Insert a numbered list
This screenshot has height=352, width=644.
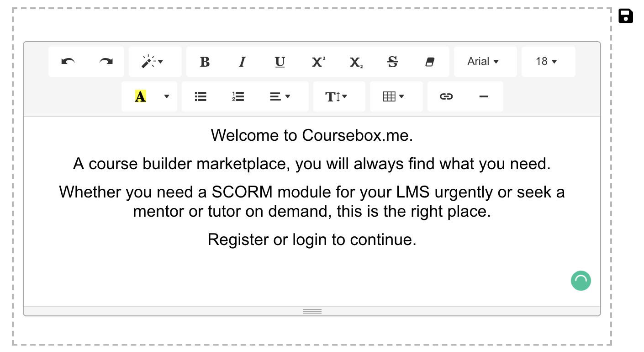[x=238, y=96]
